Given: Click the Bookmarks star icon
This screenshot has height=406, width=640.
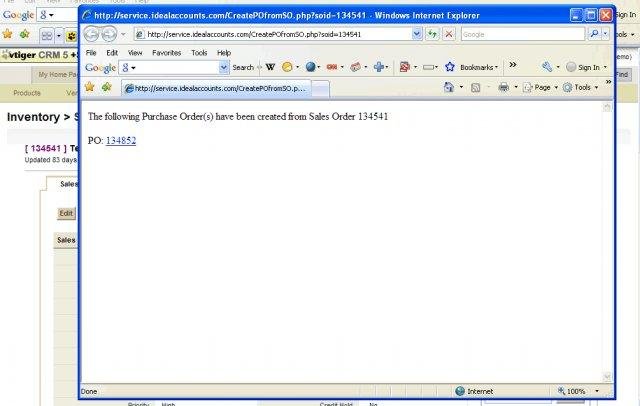Looking at the screenshot, I should pos(450,67).
